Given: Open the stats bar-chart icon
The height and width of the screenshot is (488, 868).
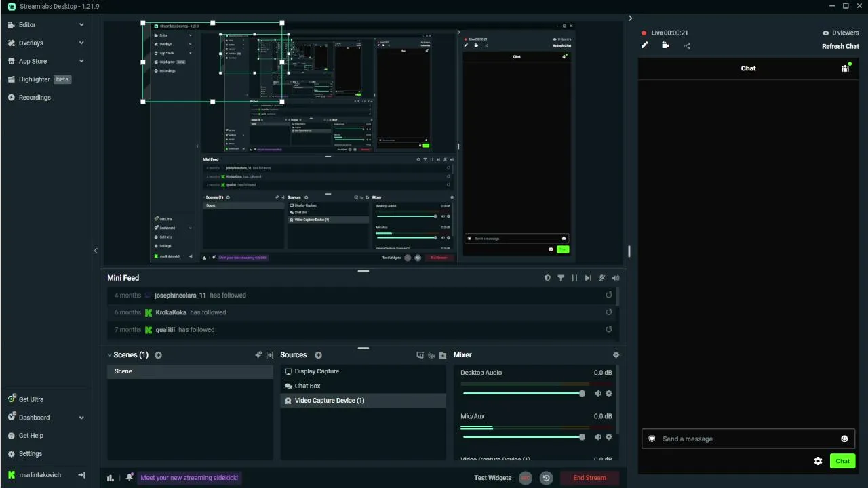Looking at the screenshot, I should [111, 478].
